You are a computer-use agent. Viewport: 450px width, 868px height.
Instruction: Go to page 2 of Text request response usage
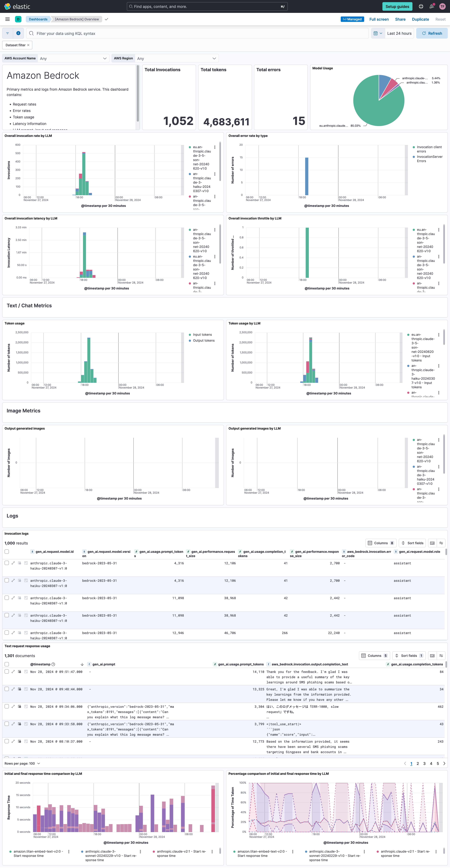(x=418, y=763)
